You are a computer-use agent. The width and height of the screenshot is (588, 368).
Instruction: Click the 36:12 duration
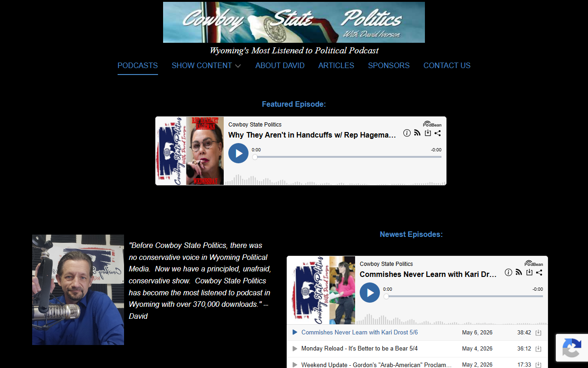[x=524, y=349]
